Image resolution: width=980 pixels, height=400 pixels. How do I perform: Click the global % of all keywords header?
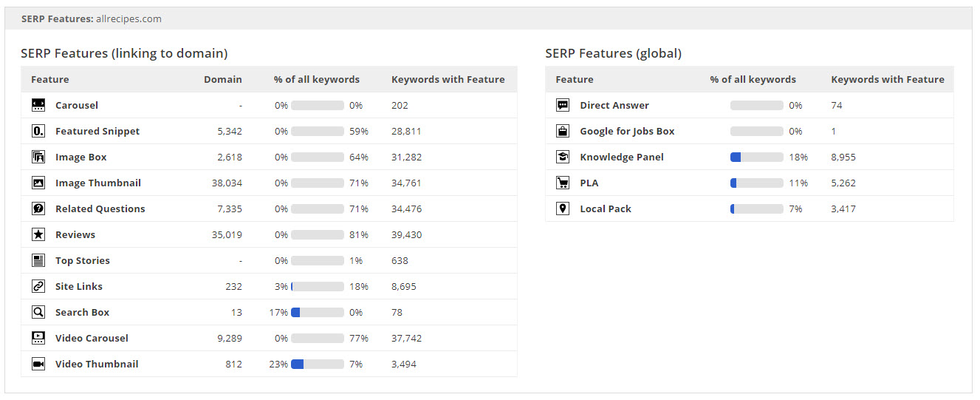pos(753,79)
